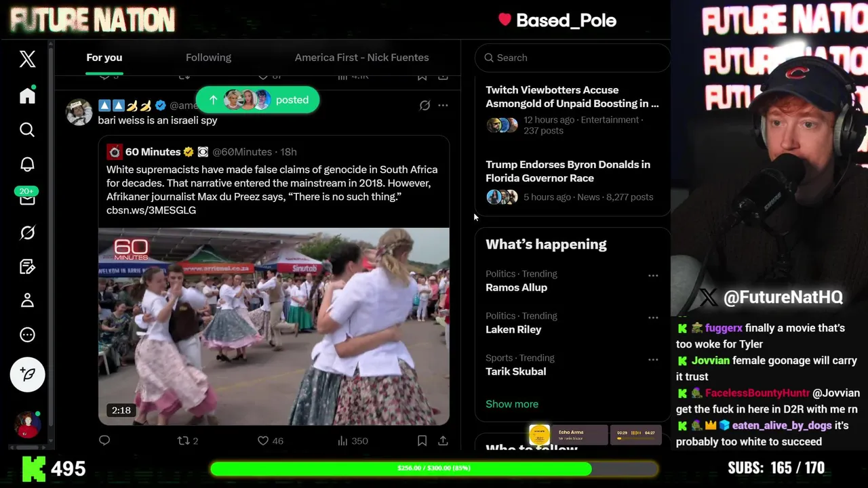The width and height of the screenshot is (868, 488).
Task: Switch to For you tab
Action: click(x=104, y=58)
